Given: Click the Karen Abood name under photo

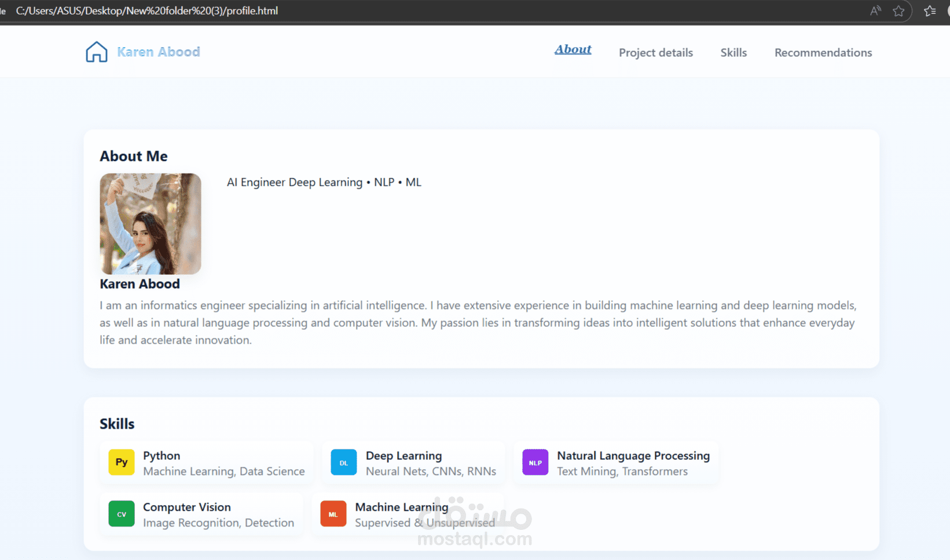Looking at the screenshot, I should point(140,284).
